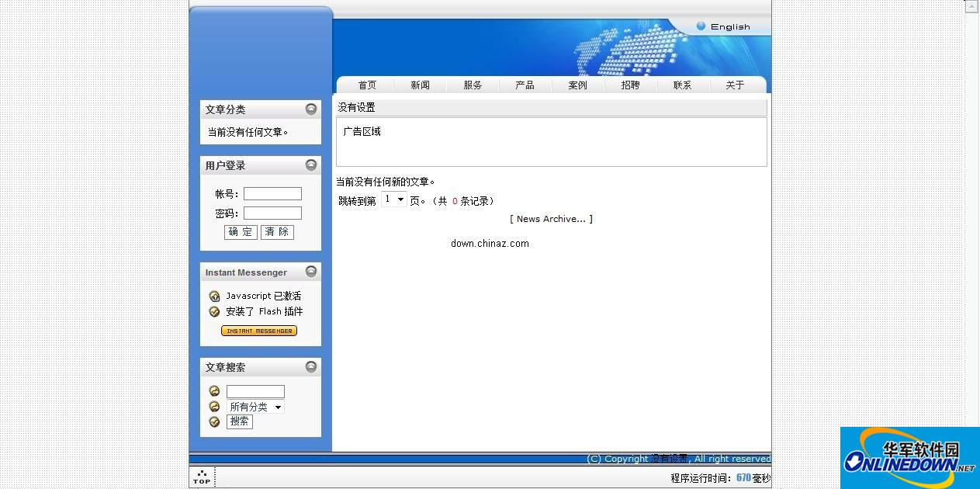Open the 产品 navigation tab

[525, 85]
